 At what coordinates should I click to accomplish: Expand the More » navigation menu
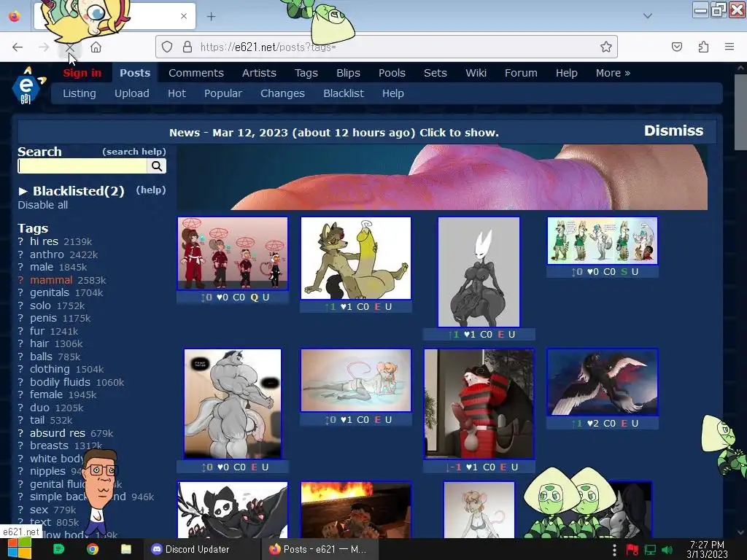pos(613,73)
